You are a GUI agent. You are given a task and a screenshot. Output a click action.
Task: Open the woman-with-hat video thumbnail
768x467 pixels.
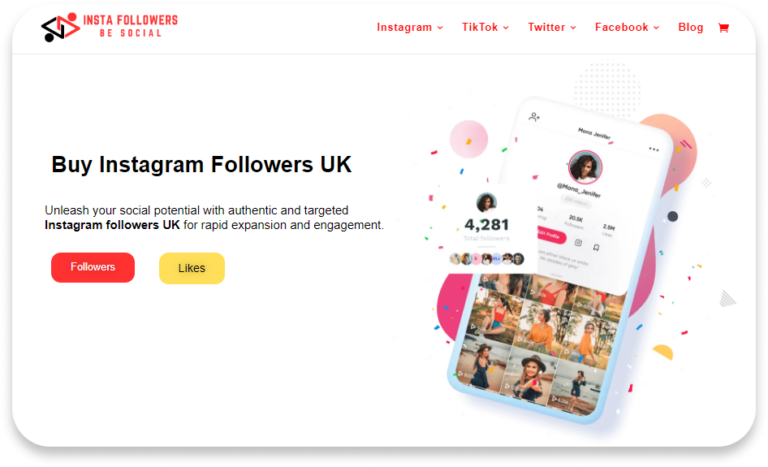click(x=530, y=378)
